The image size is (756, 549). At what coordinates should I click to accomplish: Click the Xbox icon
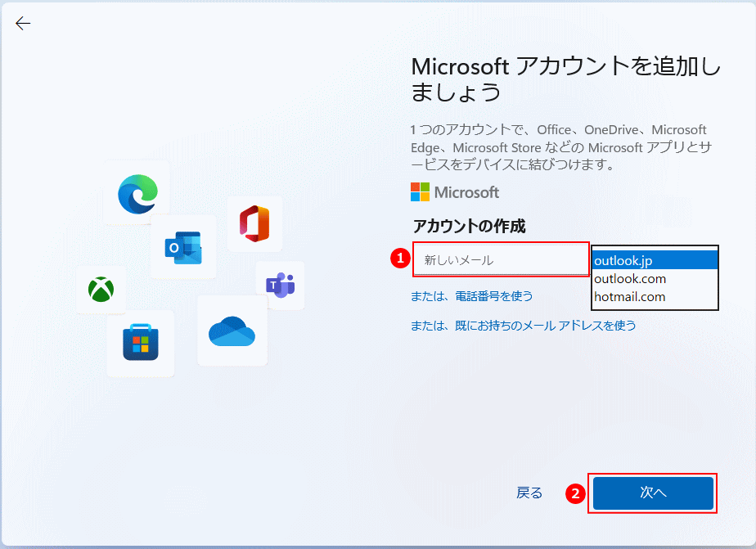click(101, 290)
